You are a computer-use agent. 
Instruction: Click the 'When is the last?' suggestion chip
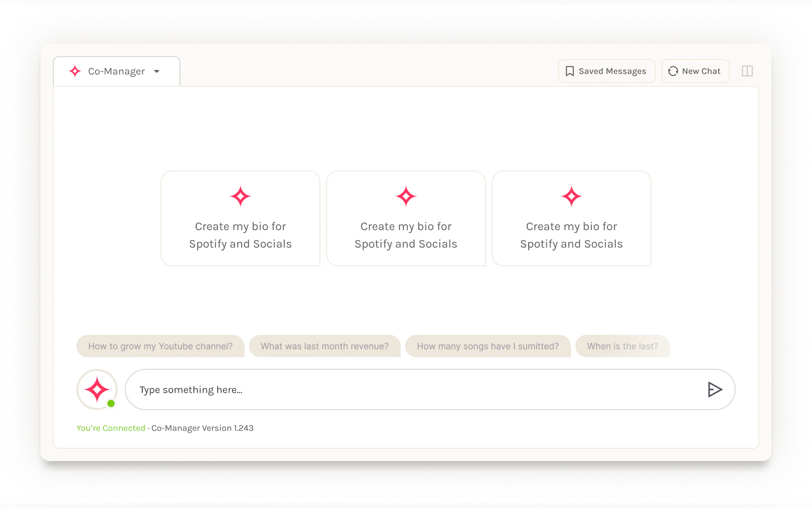[622, 346]
